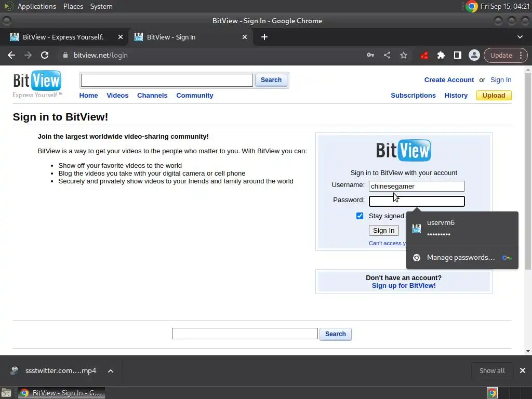
Task: Expand options chevron for ssstwitter download
Action: pos(111,371)
